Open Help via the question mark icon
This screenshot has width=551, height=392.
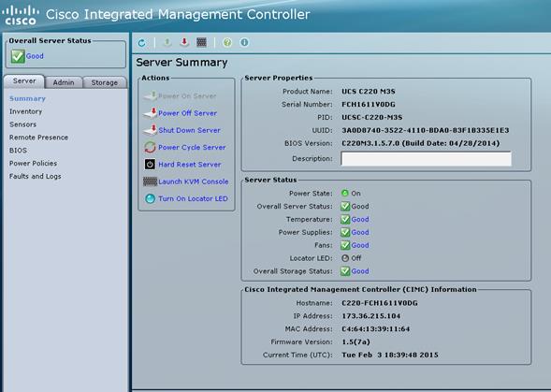[227, 43]
